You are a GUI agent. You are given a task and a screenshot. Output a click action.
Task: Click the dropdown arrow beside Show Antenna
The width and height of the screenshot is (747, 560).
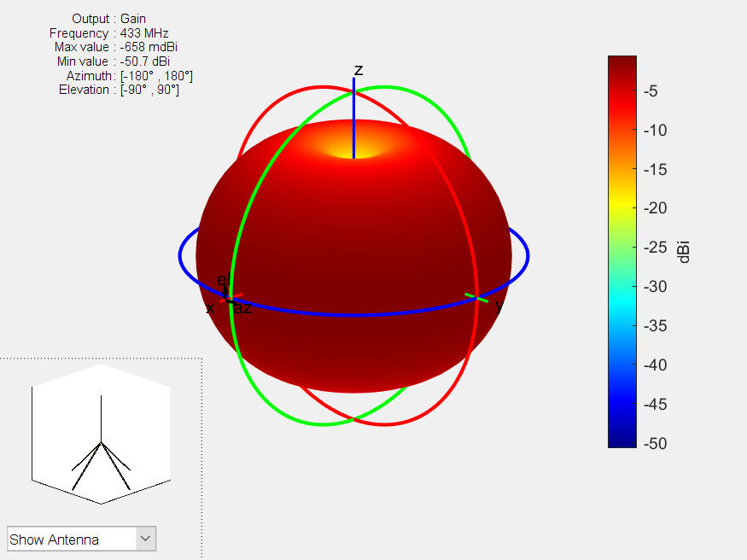[x=146, y=539]
